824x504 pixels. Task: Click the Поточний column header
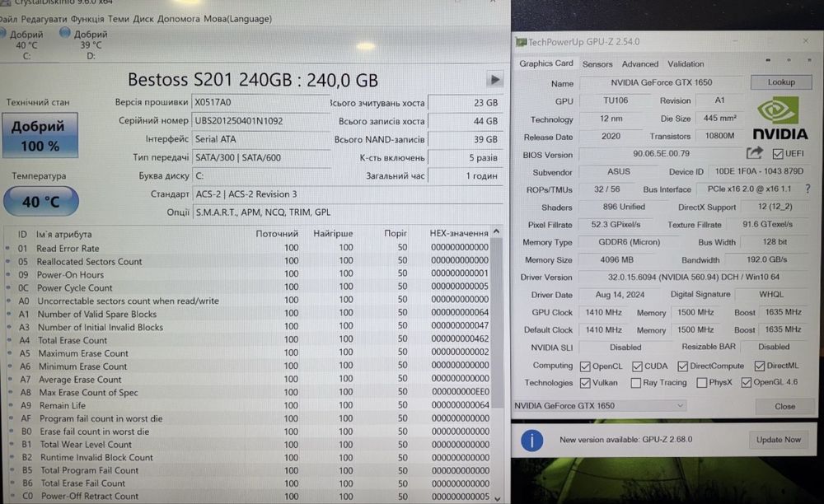coord(276,234)
